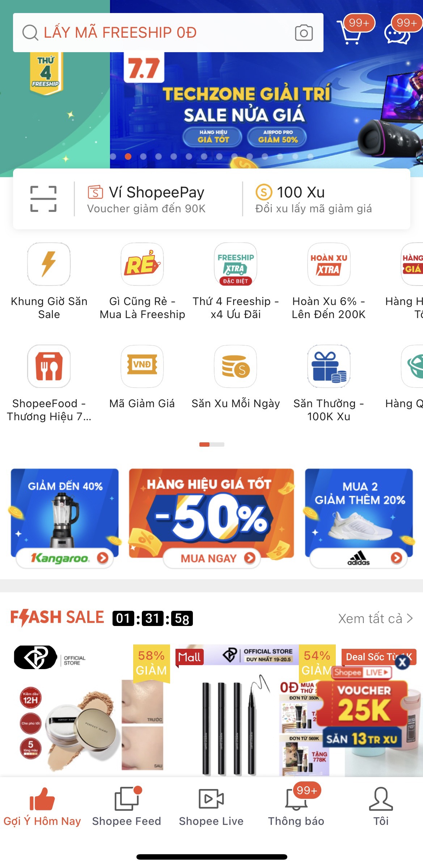Image resolution: width=423 pixels, height=868 pixels.
Task: Select the first banner carousel dot
Action: [x=113, y=157]
